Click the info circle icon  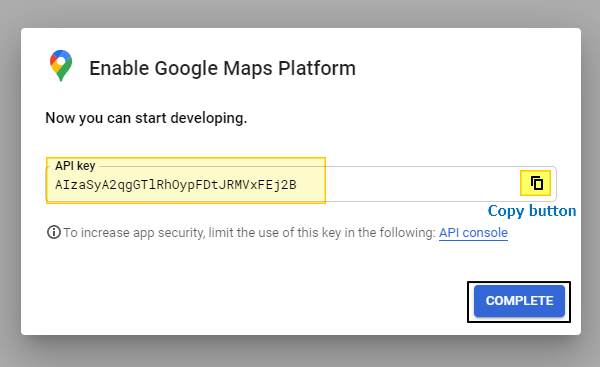[54, 232]
